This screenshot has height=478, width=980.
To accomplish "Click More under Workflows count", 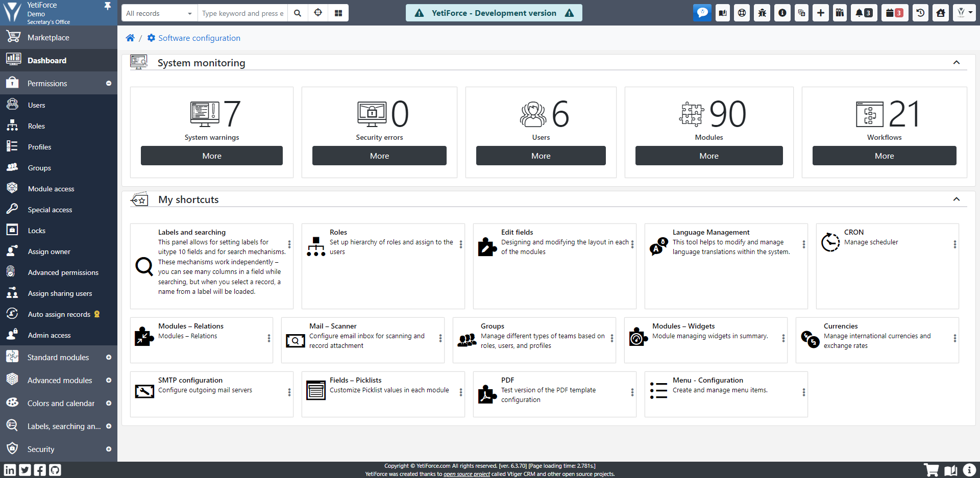I will [x=885, y=156].
